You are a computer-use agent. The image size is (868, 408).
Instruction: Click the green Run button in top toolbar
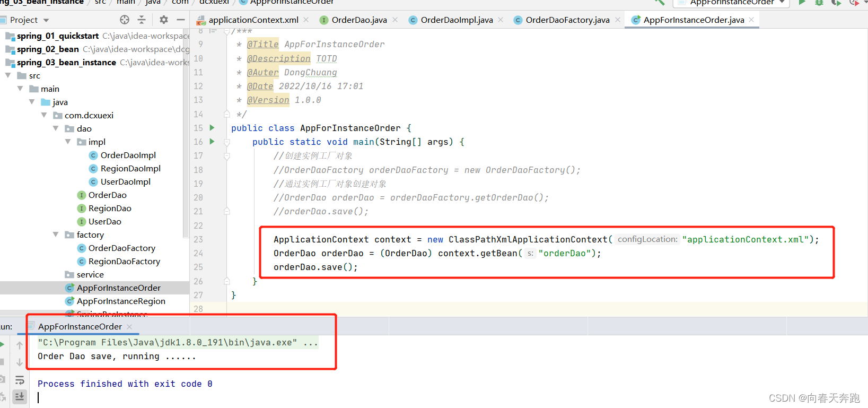click(802, 3)
